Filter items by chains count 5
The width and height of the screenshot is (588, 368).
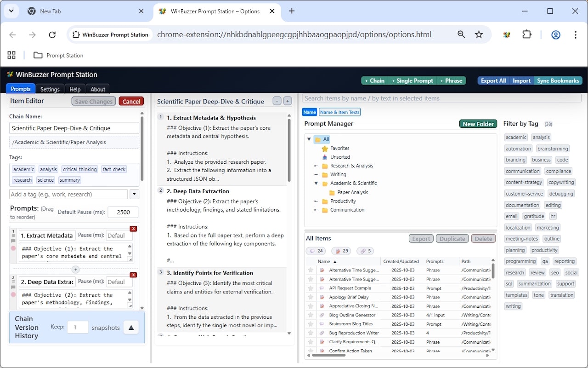[x=365, y=251]
